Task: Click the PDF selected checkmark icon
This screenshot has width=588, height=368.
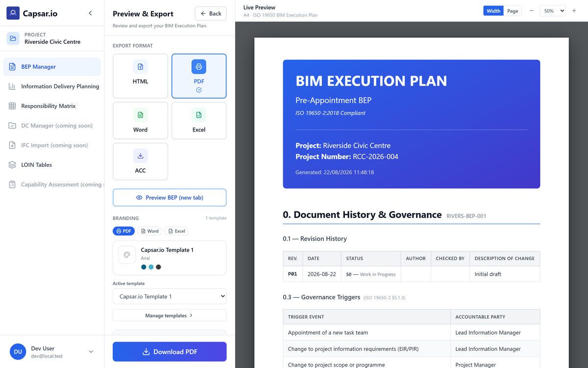Action: click(199, 90)
